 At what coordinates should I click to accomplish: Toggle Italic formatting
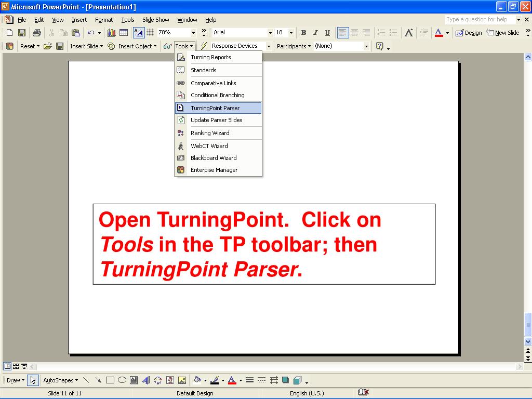click(x=315, y=33)
